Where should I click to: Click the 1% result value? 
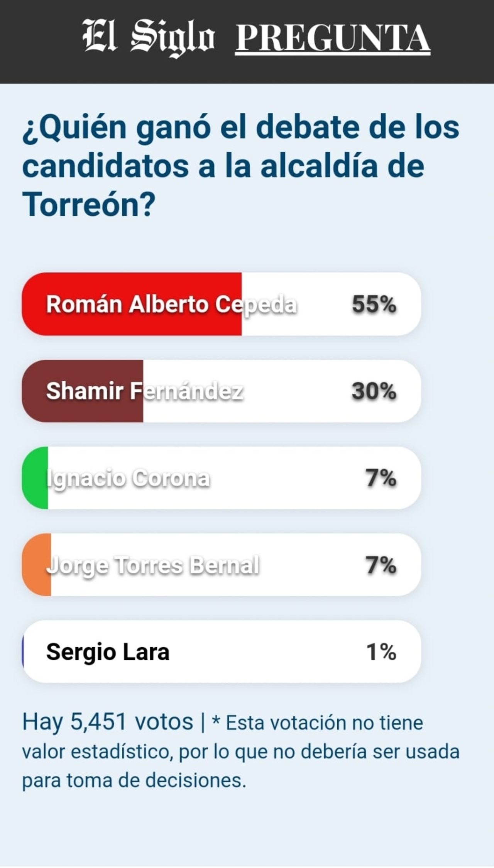click(381, 652)
